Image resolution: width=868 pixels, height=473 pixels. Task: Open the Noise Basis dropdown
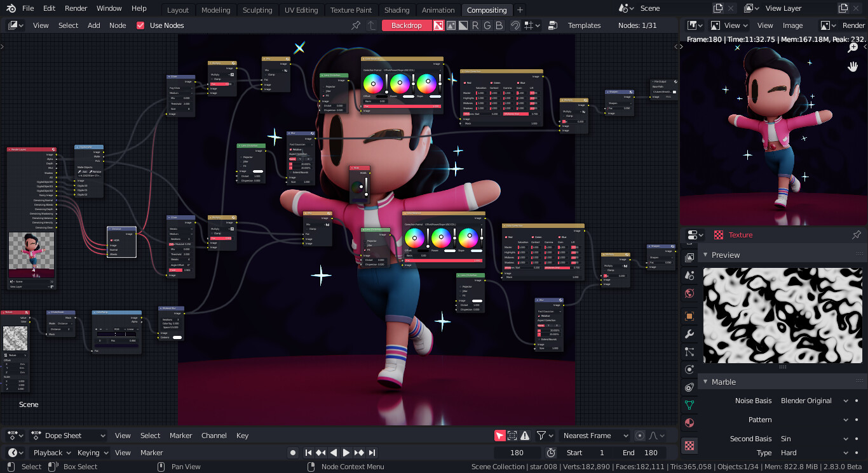point(813,401)
